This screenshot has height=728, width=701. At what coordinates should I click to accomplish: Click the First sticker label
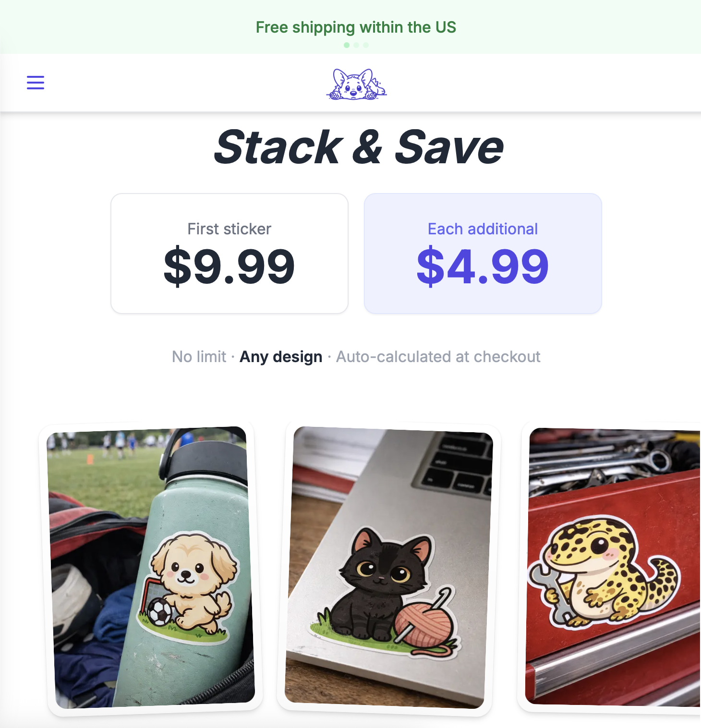coord(230,229)
